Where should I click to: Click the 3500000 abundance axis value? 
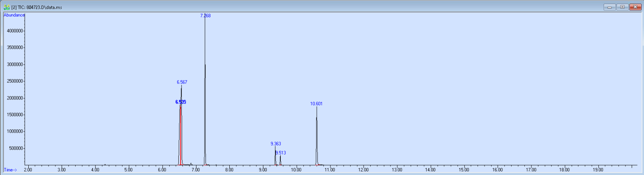(x=14, y=48)
